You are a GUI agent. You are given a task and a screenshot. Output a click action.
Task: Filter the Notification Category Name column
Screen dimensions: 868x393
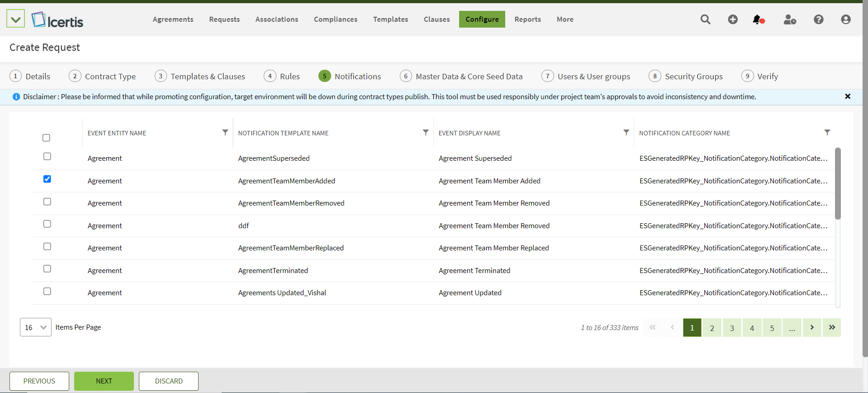(827, 133)
